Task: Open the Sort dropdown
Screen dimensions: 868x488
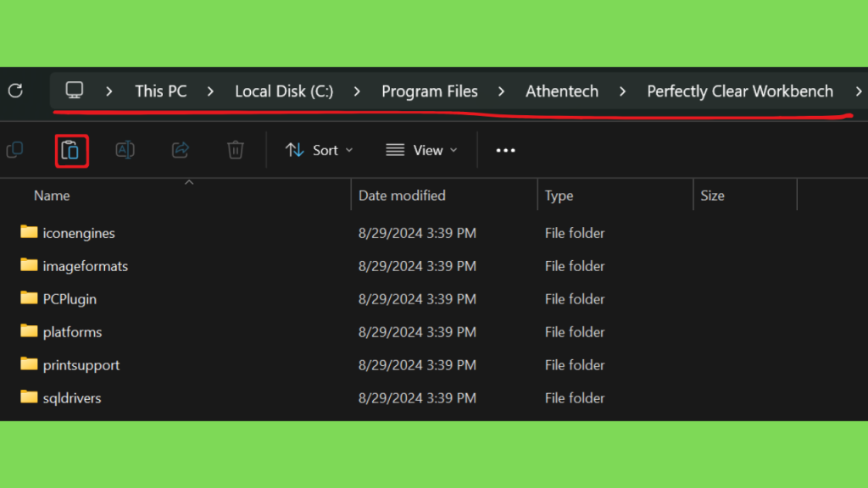Action: (319, 150)
